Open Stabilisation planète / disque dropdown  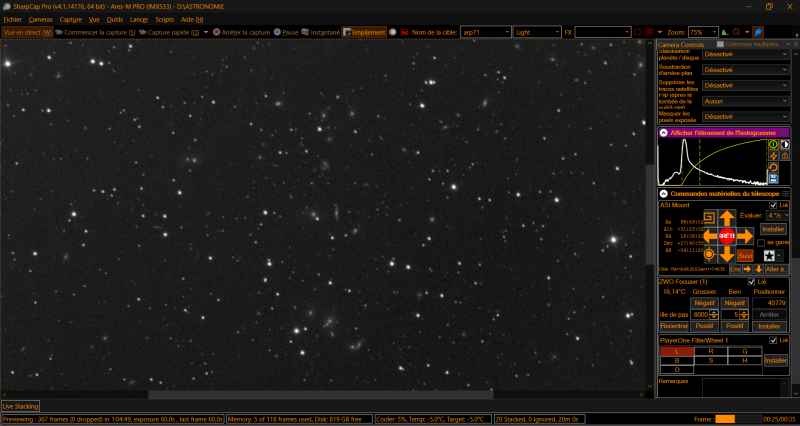[x=746, y=54]
